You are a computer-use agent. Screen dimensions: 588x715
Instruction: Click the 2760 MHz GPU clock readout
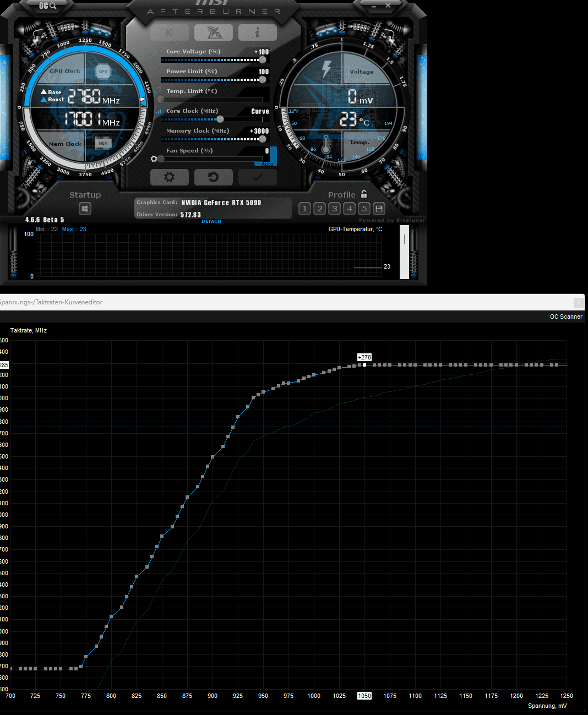point(94,97)
